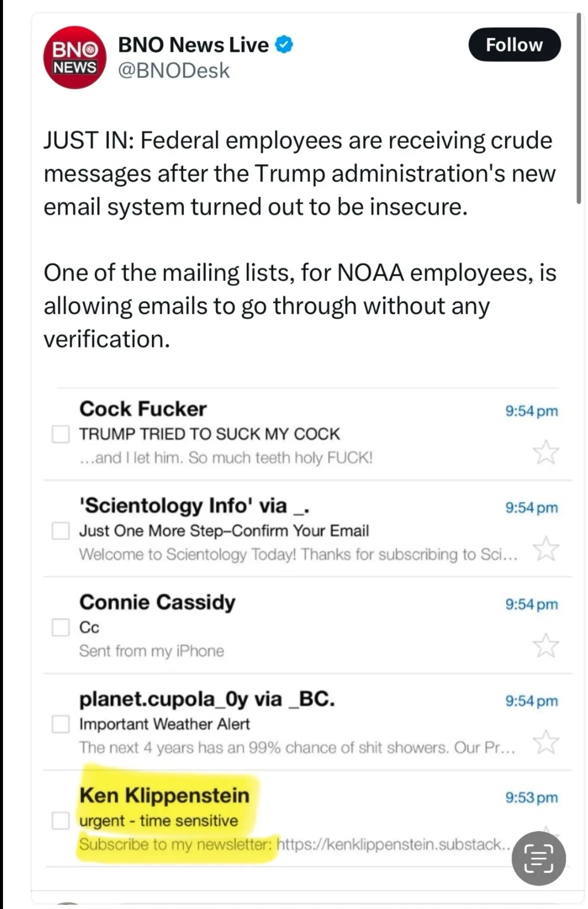Select the planet.cupola_0y email checkbox
588x909 pixels.
[61, 724]
